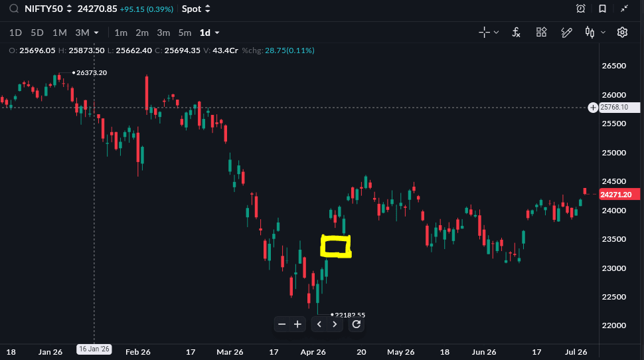Click the plus icon on the crosshair price label
Image resolution: width=644 pixels, height=360 pixels.
tap(593, 108)
